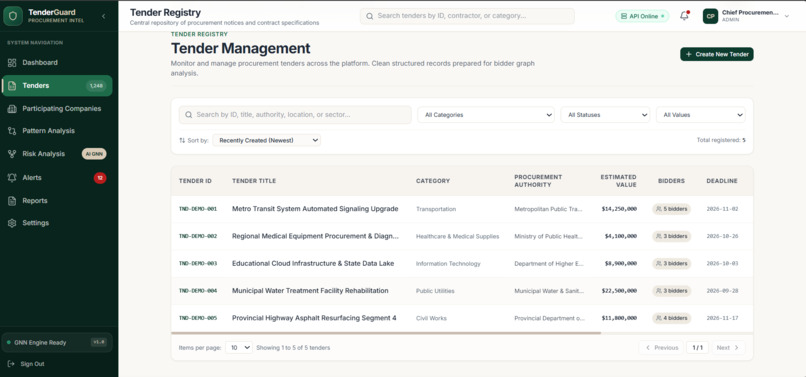Go to Pattern Analysis
The image size is (806, 377).
pyautogui.click(x=57, y=131)
